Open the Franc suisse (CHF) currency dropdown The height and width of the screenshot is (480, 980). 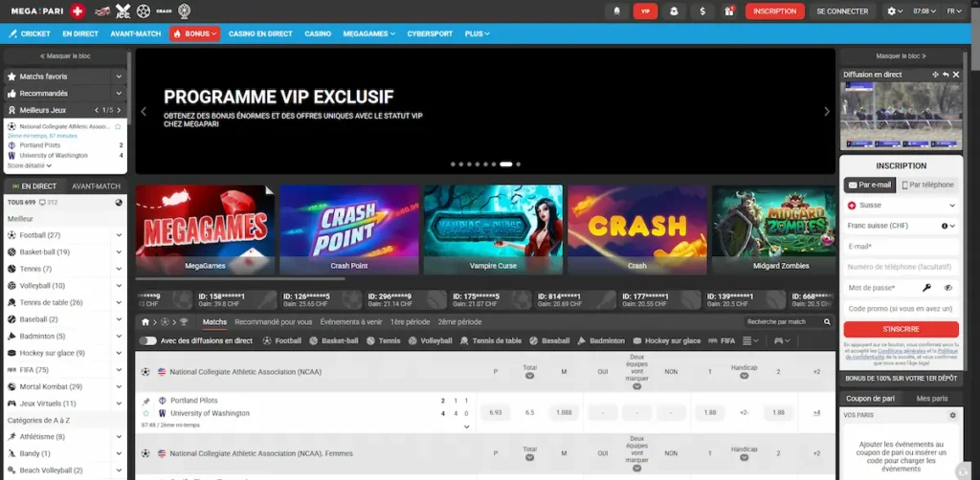coord(902,226)
